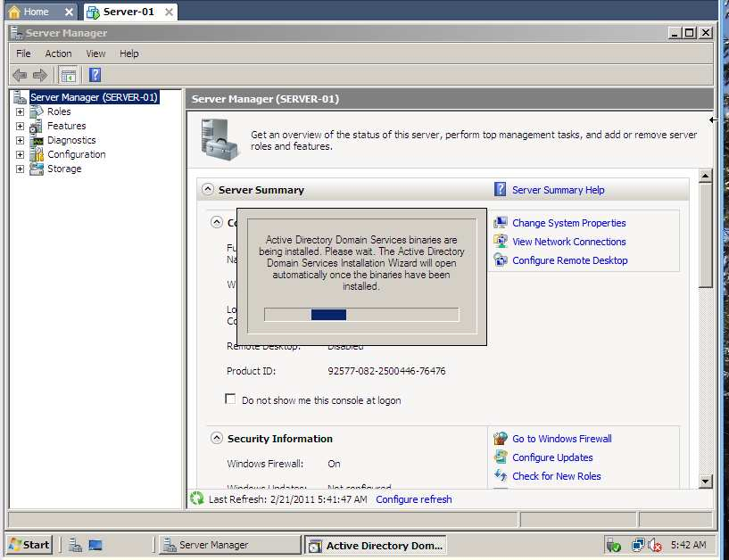Open the Action menu
This screenshot has height=560, width=729.
(x=58, y=54)
